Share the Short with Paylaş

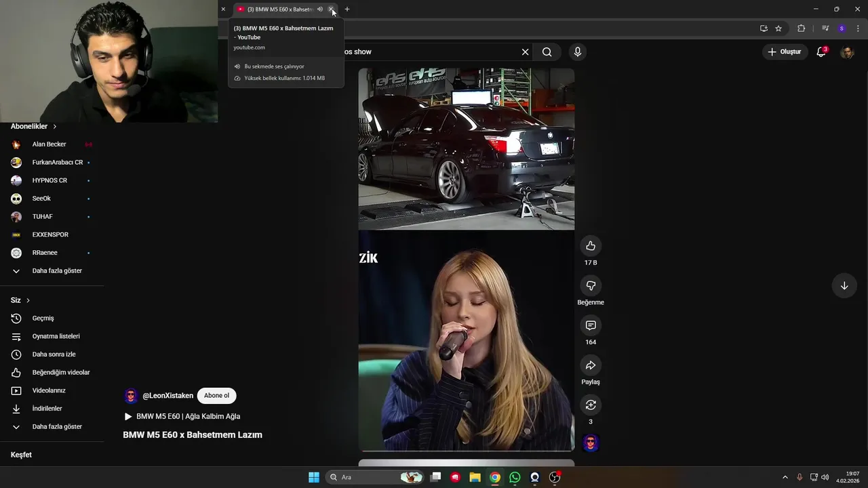(x=591, y=365)
